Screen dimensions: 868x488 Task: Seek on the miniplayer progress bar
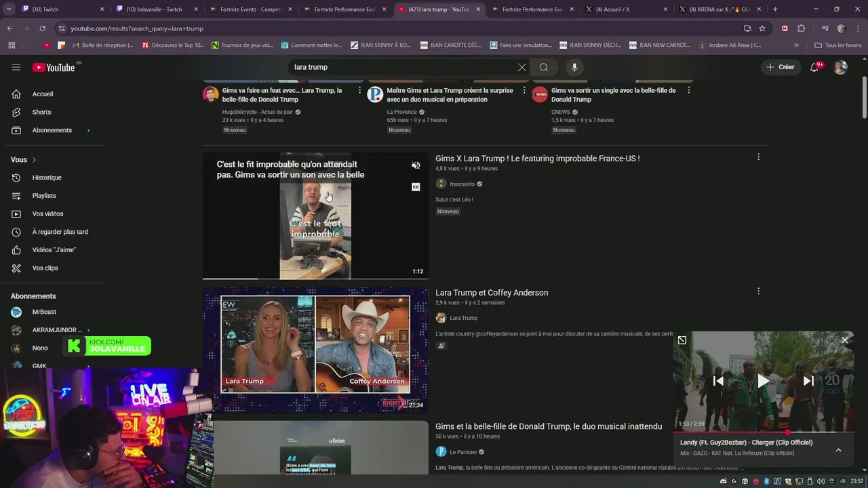coord(764,432)
